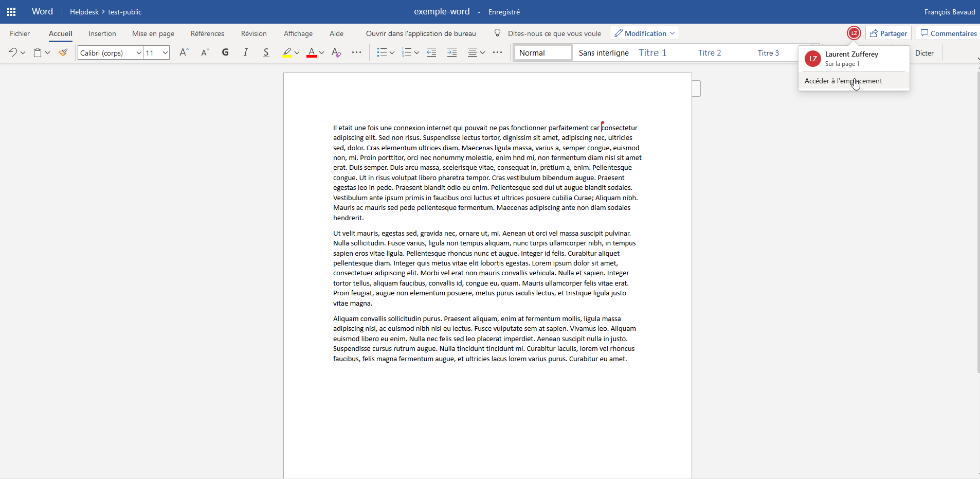Viewport: 980px width, 479px height.
Task: Click the Undo arrow icon
Action: pos(13,52)
